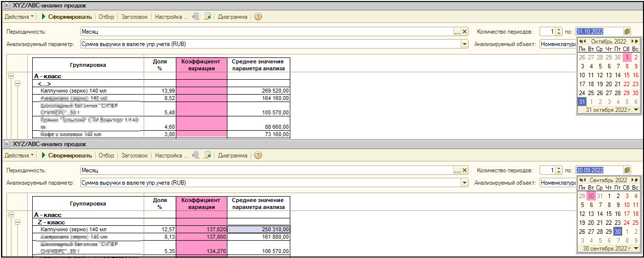Open the Диаграмма item in the September report

point(232,155)
